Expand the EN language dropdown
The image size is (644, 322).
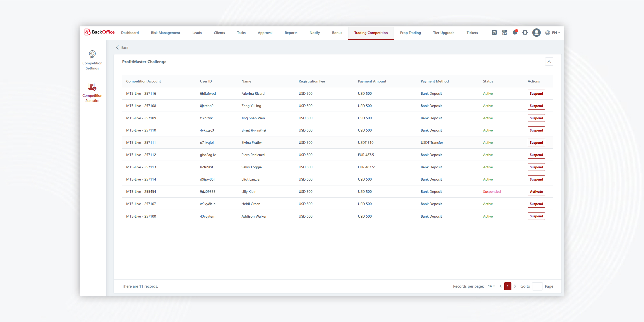tap(556, 33)
